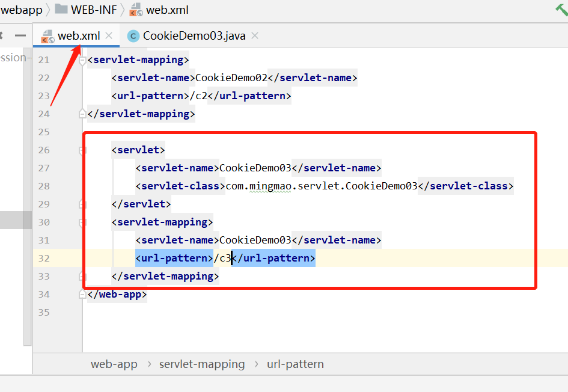Click the WEB-INF folder icon in breadcrumb
Screen dimensions: 568x392
61,8
